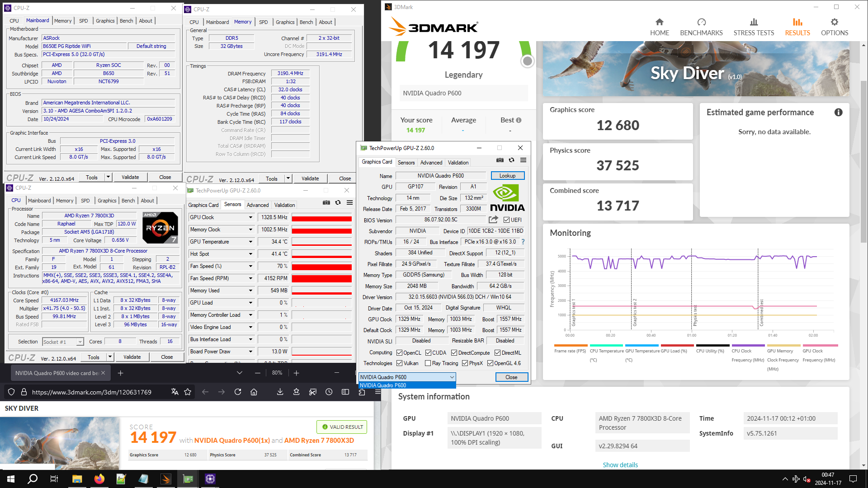This screenshot has width=868, height=488.
Task: Toggle the Vulkan technologies checkbox
Action: [x=399, y=363]
